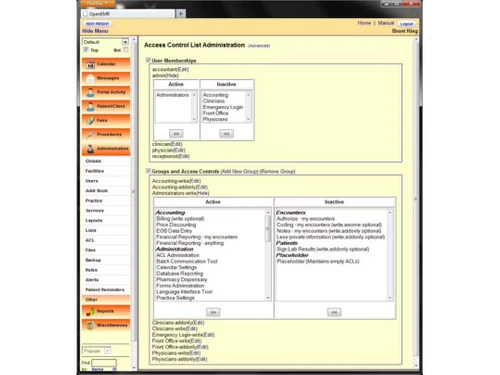Select ACL Administration in Active list
The height and width of the screenshot is (375, 500).
point(178,255)
